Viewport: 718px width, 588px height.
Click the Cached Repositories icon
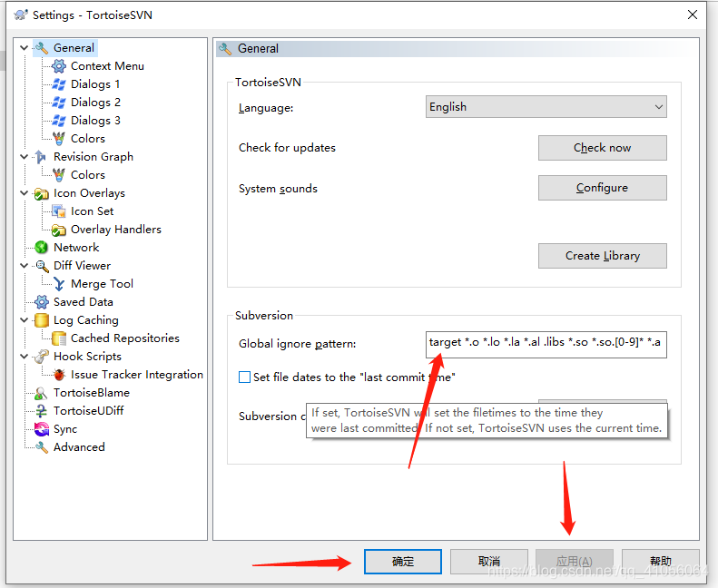(59, 338)
